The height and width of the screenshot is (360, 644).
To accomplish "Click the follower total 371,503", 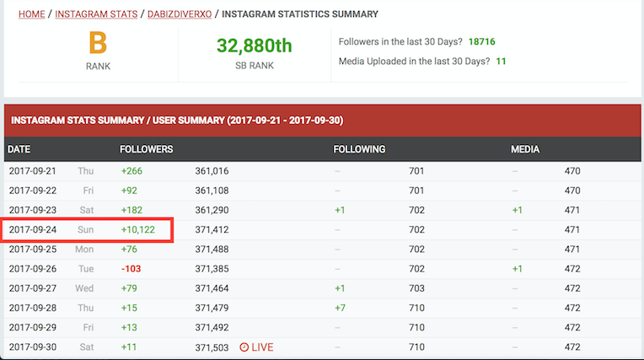I will 212,347.
